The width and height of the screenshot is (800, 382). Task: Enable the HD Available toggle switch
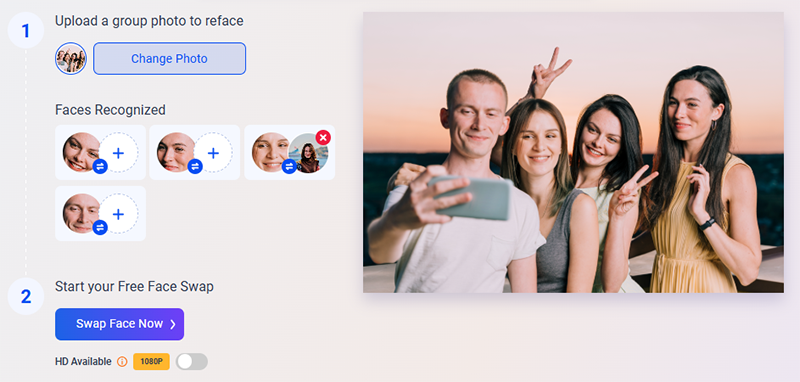tap(192, 362)
